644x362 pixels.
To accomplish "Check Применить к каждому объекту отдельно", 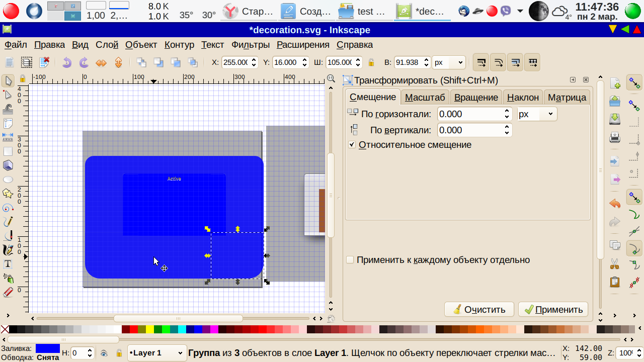I will pos(350,260).
